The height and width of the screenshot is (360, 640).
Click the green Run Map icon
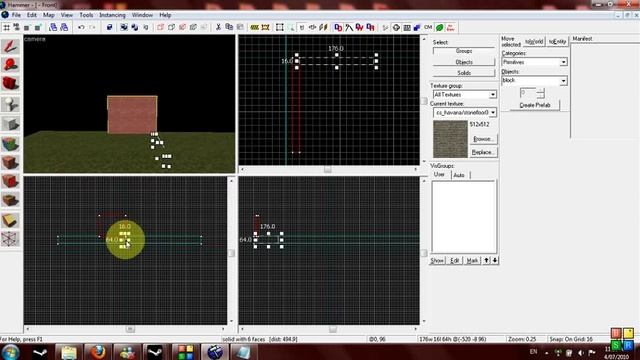pyautogui.click(x=439, y=27)
